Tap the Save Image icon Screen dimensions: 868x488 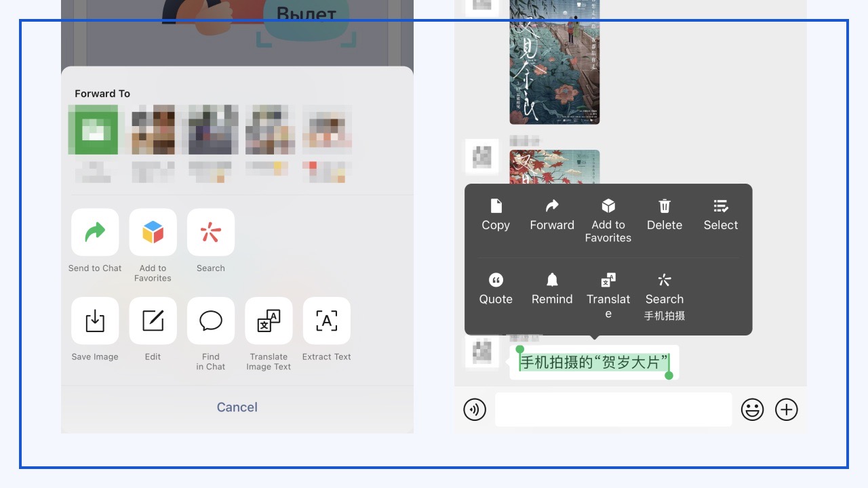[x=95, y=321]
